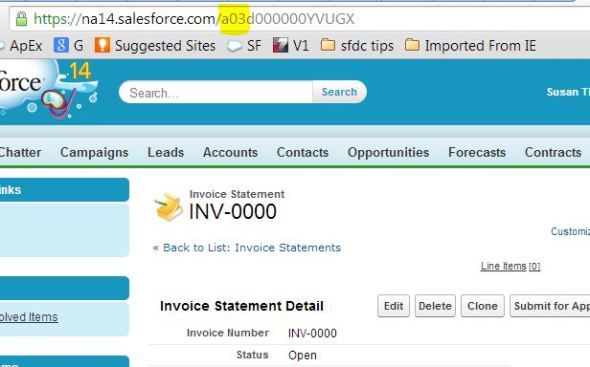Screen dimensions: 590x367
Task: Click the browser address bar URL
Action: tap(194, 19)
